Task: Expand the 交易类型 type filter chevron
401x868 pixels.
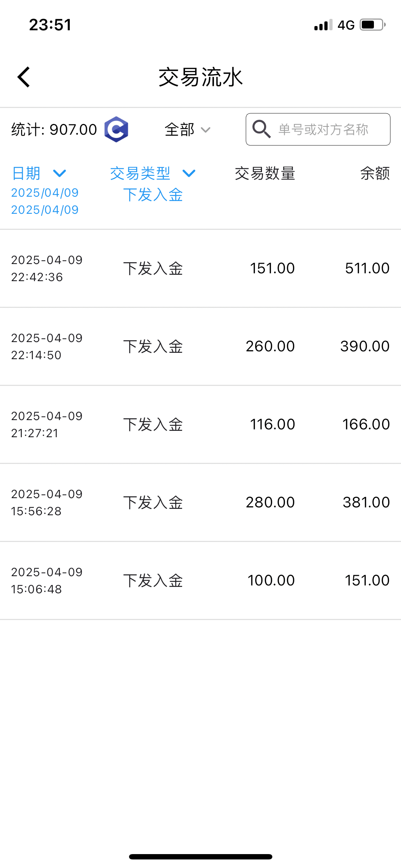Action: [189, 174]
